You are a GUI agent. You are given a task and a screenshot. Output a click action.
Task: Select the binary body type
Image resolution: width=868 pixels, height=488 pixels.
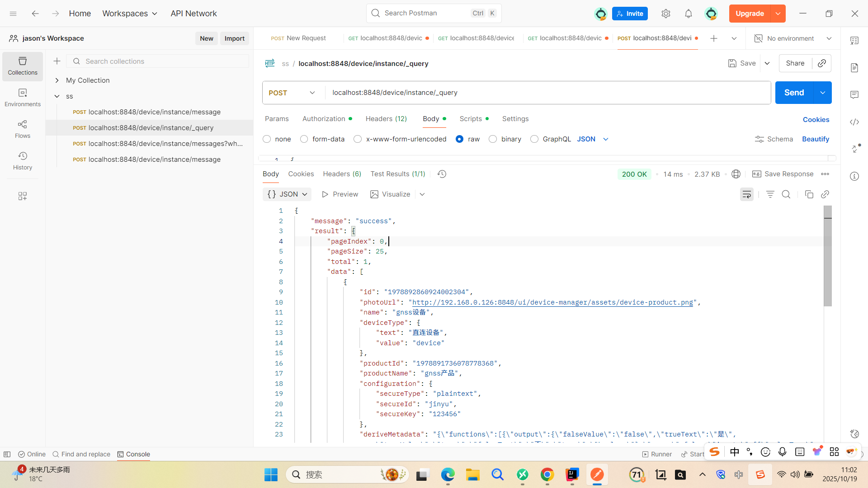493,139
